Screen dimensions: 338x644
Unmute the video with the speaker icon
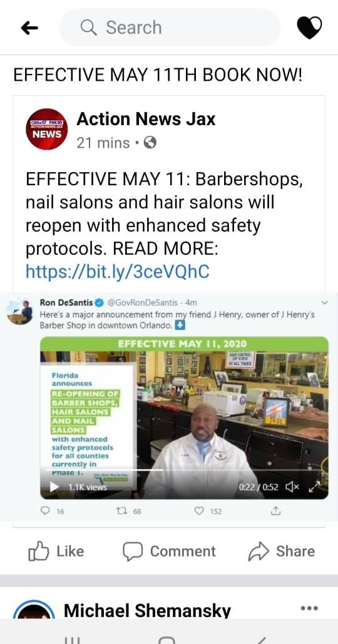(x=292, y=487)
